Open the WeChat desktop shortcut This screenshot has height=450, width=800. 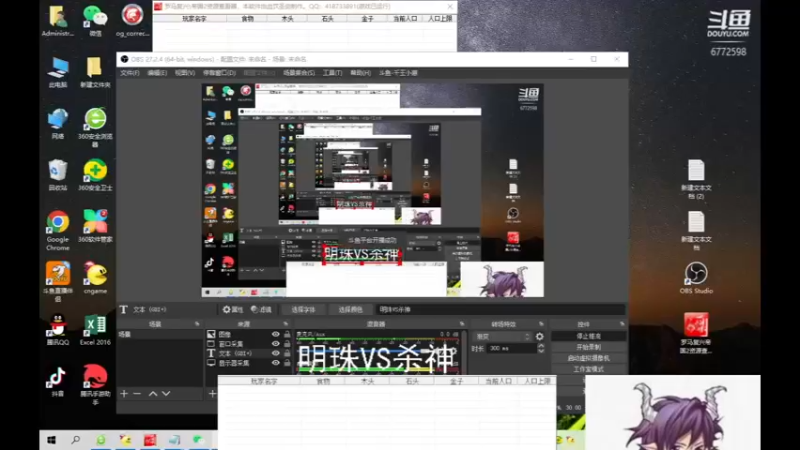coord(95,19)
